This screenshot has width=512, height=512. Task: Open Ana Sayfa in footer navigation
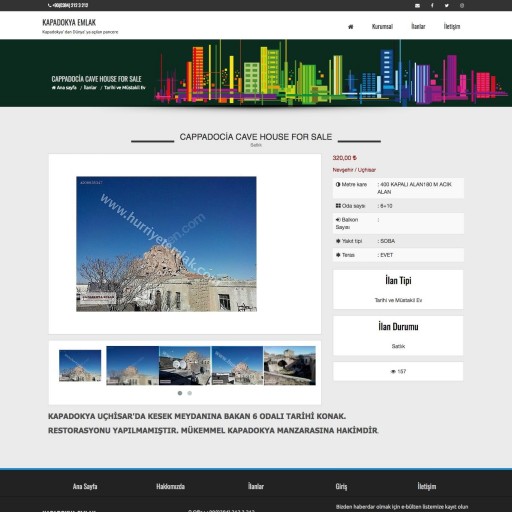click(x=85, y=486)
